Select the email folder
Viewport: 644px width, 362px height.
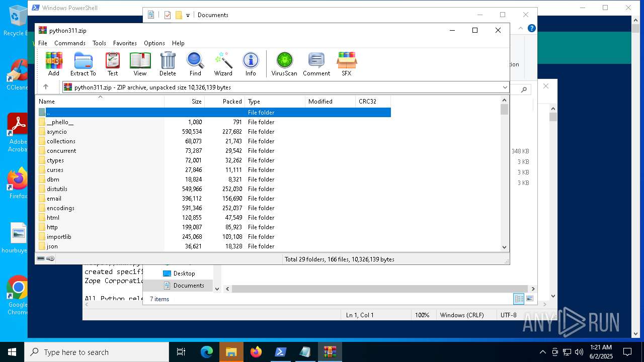[214, 199]
